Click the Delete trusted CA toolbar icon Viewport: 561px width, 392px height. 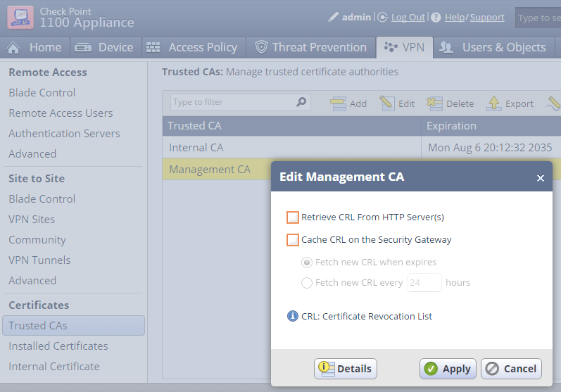coord(434,103)
